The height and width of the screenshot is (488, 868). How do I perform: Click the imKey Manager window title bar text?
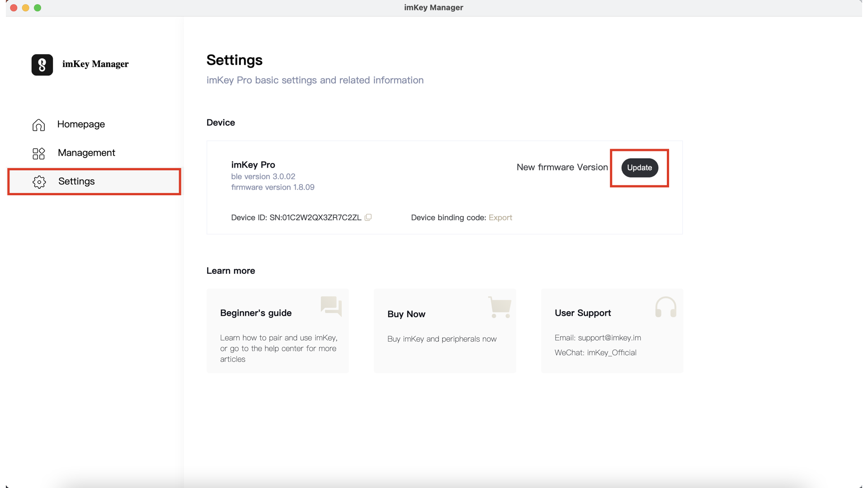434,7
